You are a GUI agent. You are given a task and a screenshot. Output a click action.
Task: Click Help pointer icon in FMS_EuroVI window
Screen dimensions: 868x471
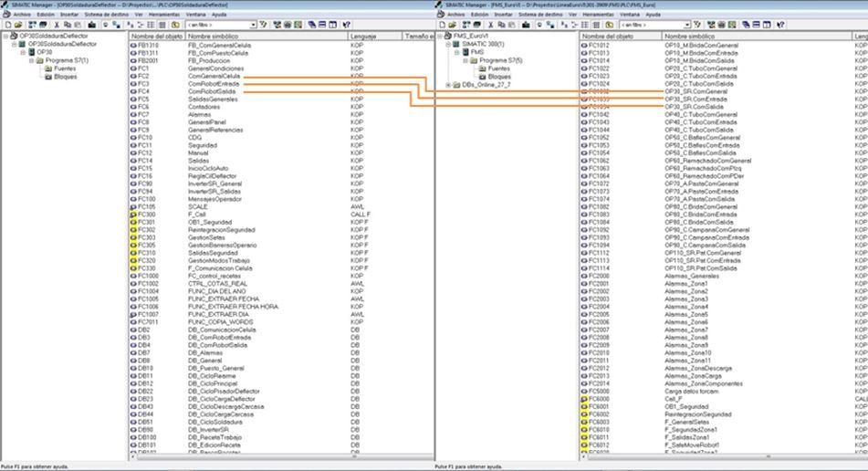point(780,25)
